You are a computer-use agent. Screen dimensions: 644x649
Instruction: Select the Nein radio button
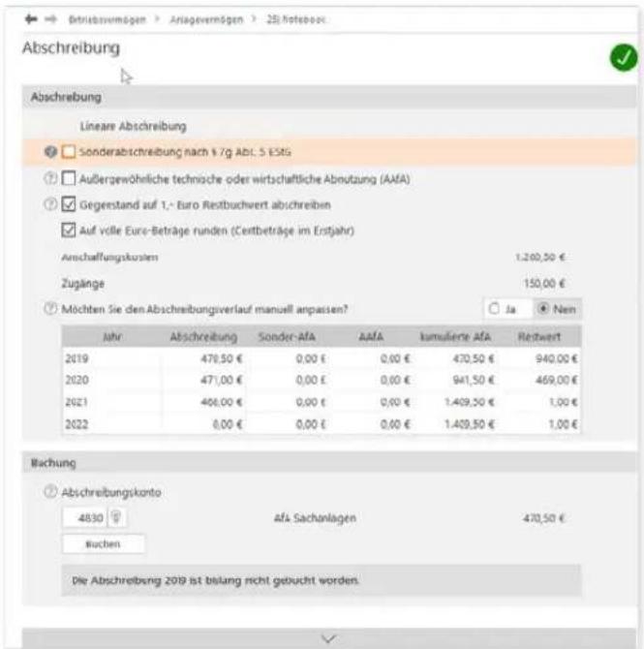[542, 309]
